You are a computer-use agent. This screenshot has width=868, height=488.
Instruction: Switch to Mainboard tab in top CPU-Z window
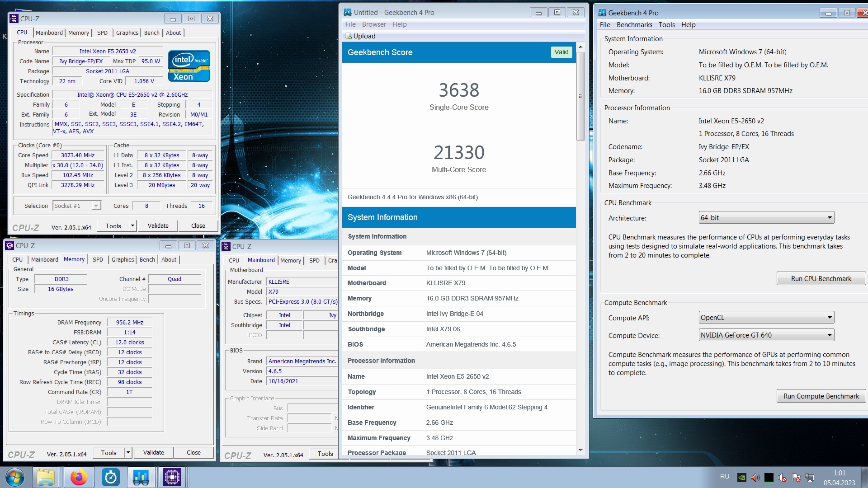[49, 33]
